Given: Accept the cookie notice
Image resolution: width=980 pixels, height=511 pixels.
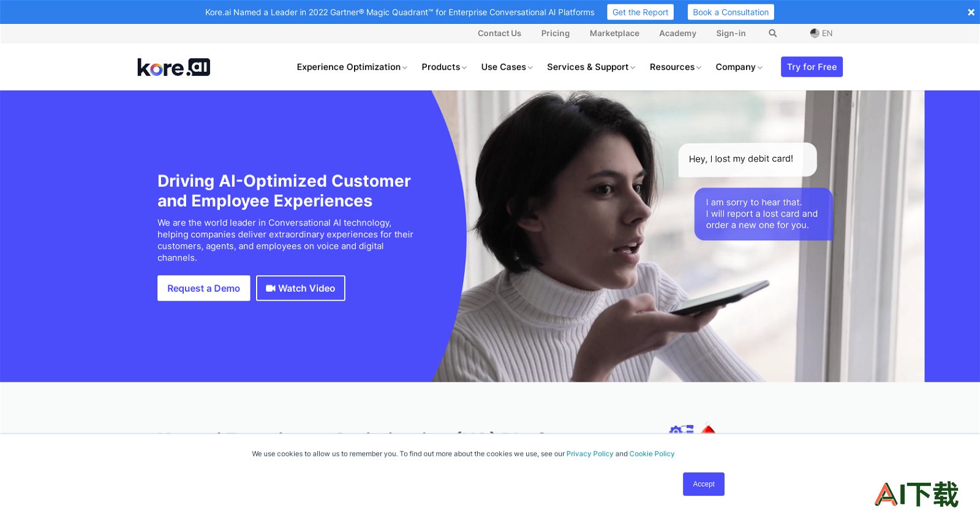Looking at the screenshot, I should 704,484.
